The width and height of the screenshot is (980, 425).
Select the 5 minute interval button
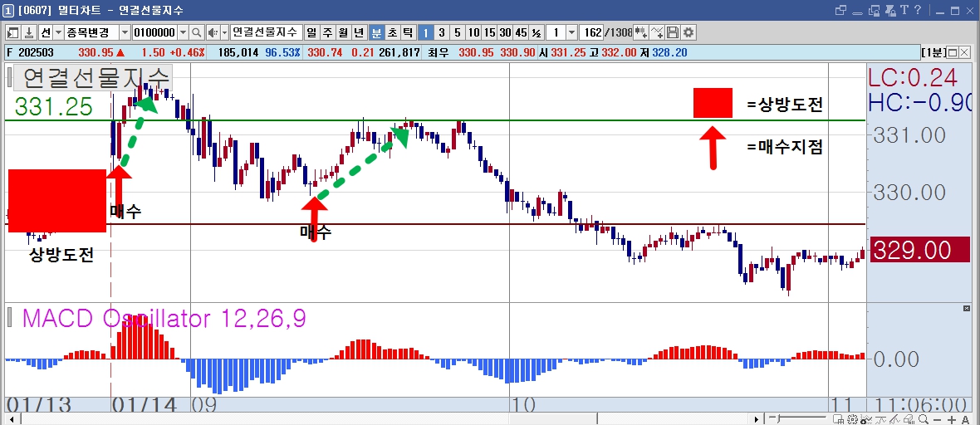coord(458,32)
